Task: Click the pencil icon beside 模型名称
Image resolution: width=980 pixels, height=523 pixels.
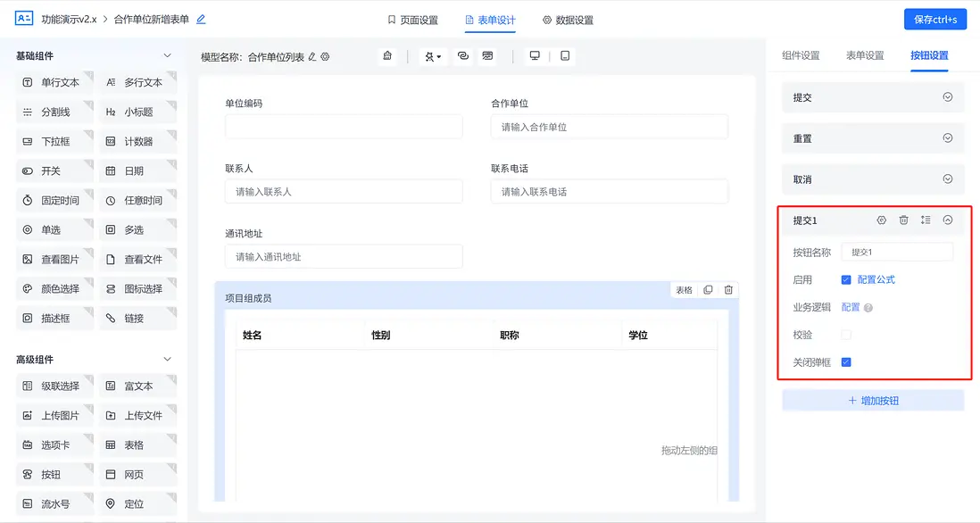Action: (312, 54)
